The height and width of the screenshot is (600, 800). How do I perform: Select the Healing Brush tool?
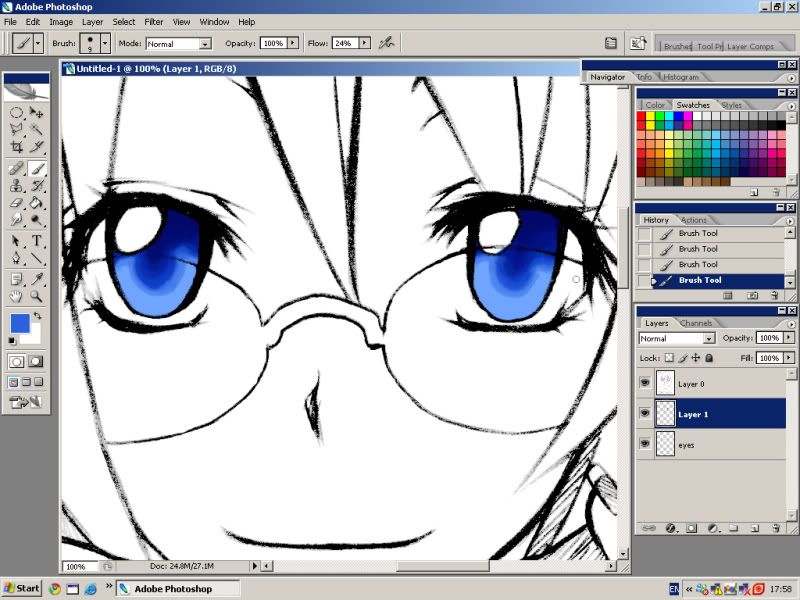16,168
